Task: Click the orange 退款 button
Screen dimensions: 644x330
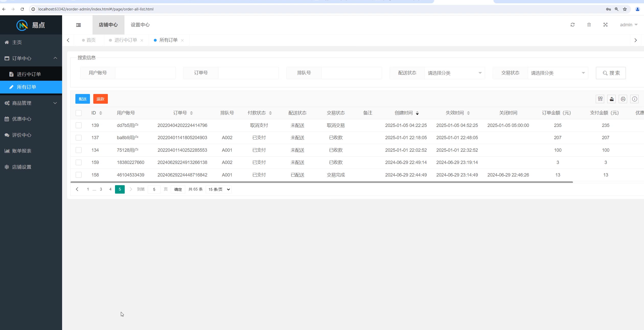Action: [x=100, y=99]
